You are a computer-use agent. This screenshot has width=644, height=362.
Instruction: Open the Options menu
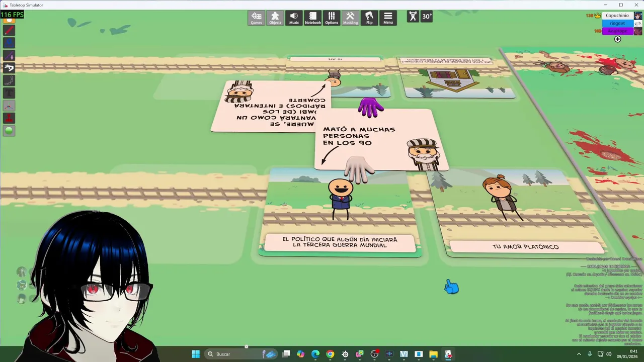point(332,18)
